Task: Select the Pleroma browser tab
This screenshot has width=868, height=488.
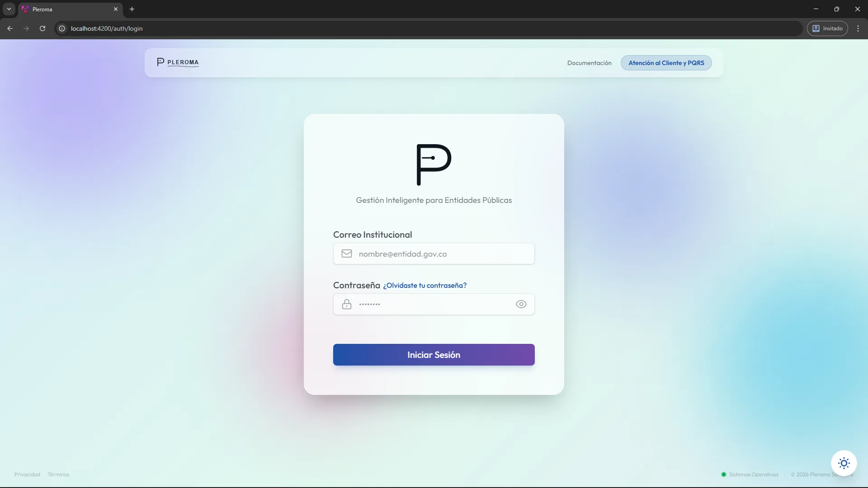Action: click(68, 9)
